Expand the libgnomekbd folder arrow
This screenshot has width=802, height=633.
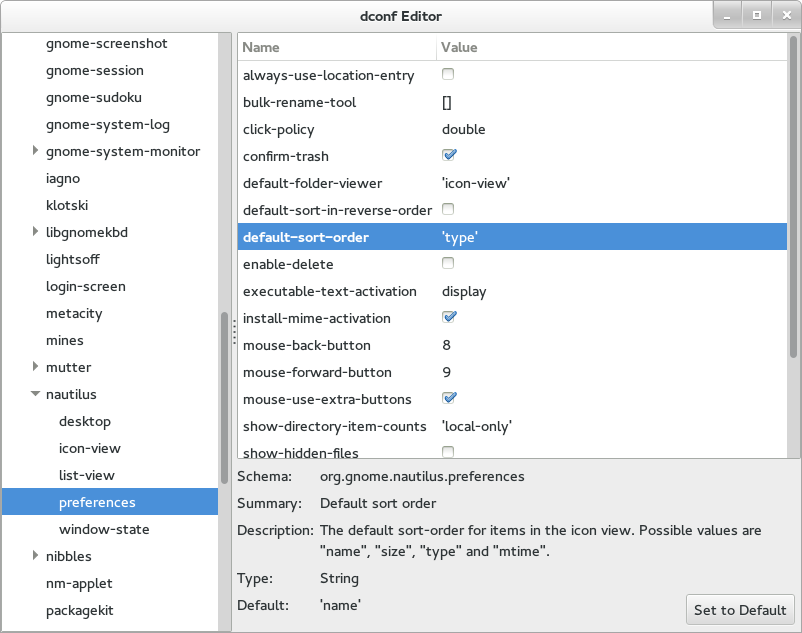point(36,232)
